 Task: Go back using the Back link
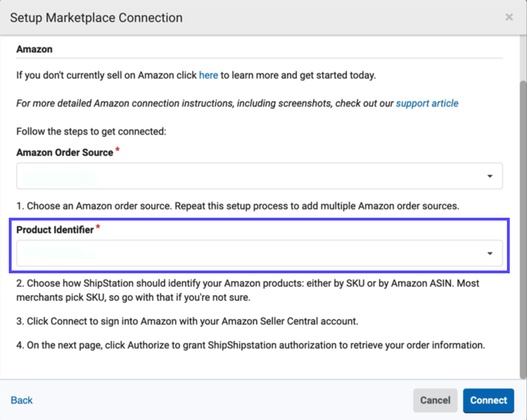coord(22,400)
